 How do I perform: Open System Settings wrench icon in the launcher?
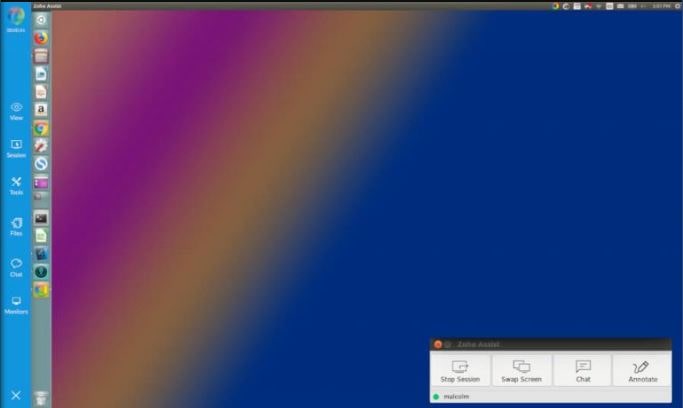41,146
